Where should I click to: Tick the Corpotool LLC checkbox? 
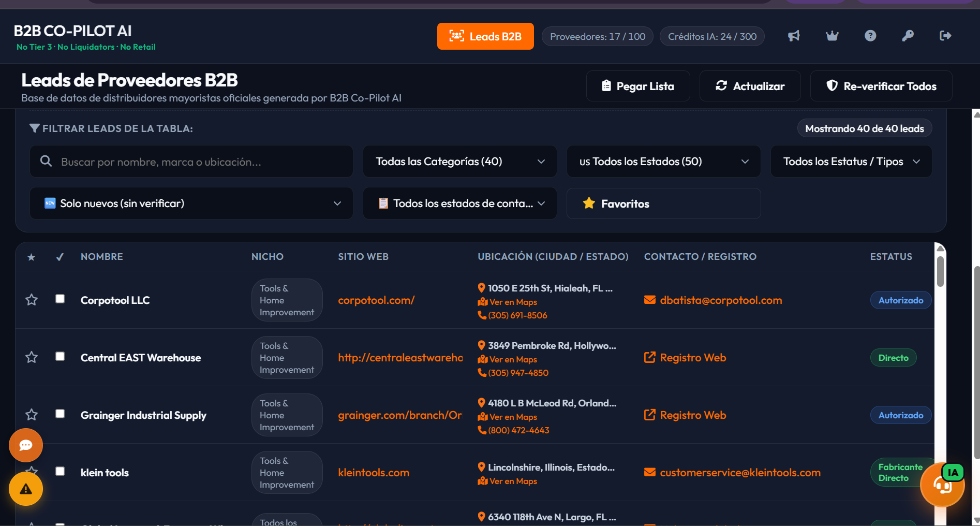(x=60, y=299)
